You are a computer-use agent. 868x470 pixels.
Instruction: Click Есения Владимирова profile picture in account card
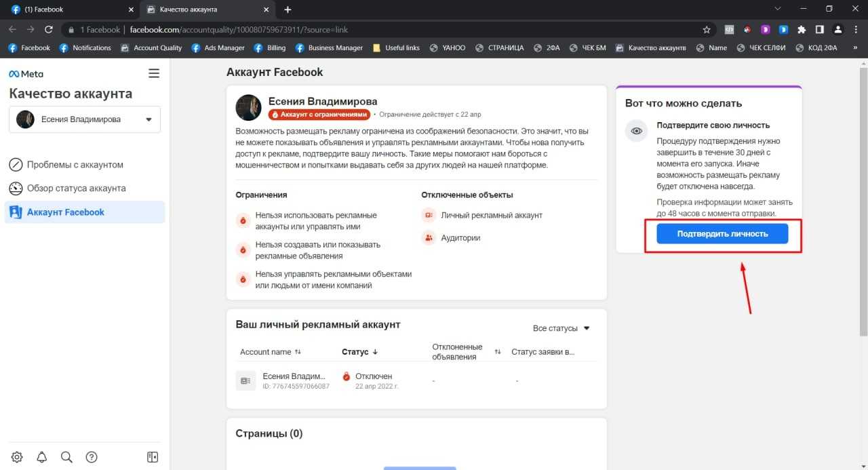point(248,107)
